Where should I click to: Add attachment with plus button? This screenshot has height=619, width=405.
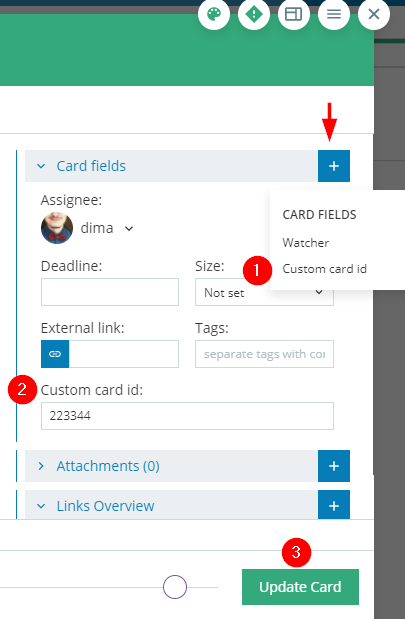point(334,466)
